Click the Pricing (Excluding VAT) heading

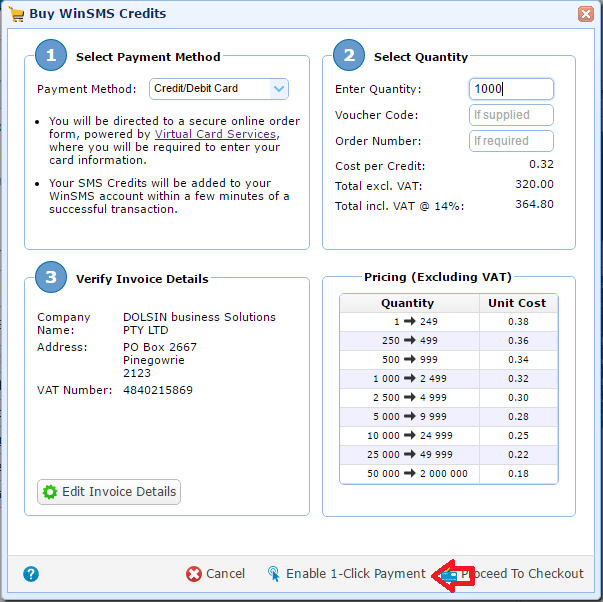438,277
